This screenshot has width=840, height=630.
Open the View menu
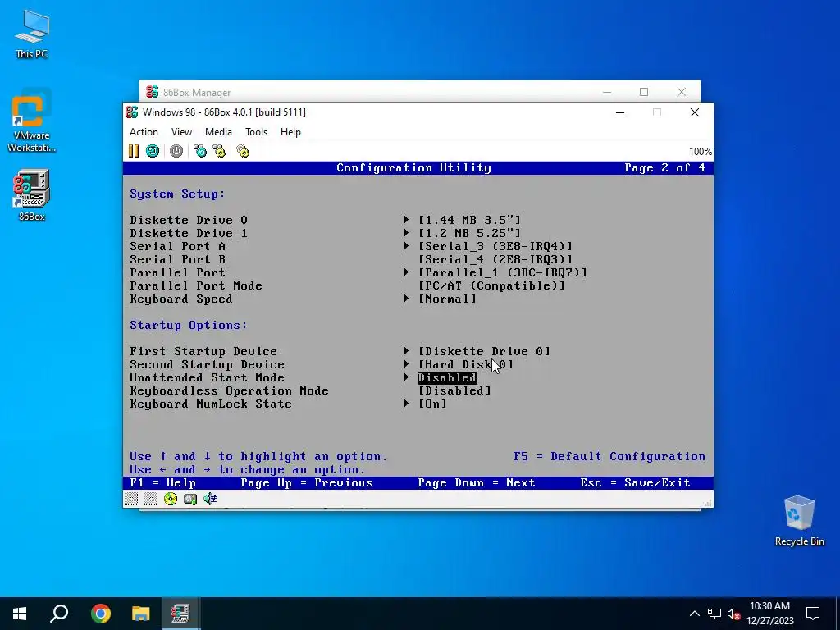click(x=181, y=132)
